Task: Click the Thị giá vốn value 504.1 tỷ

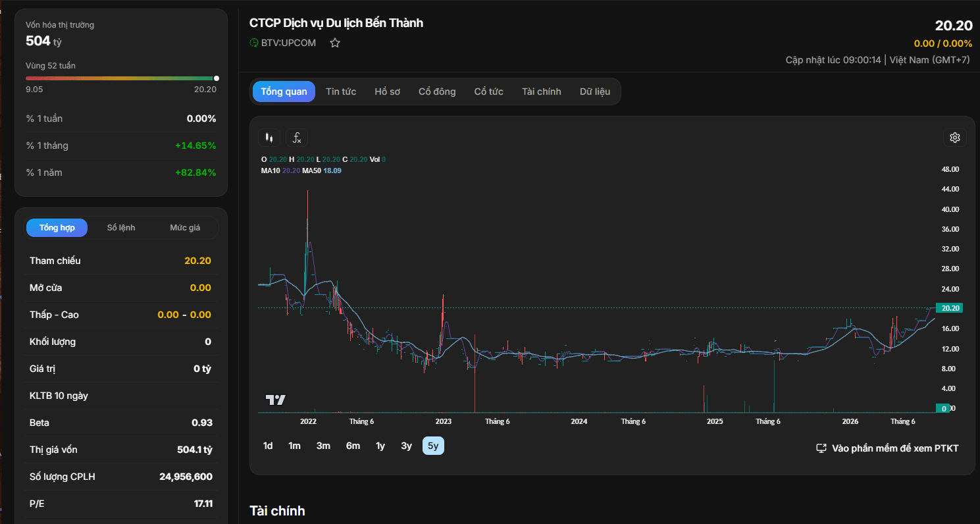Action: [x=195, y=450]
